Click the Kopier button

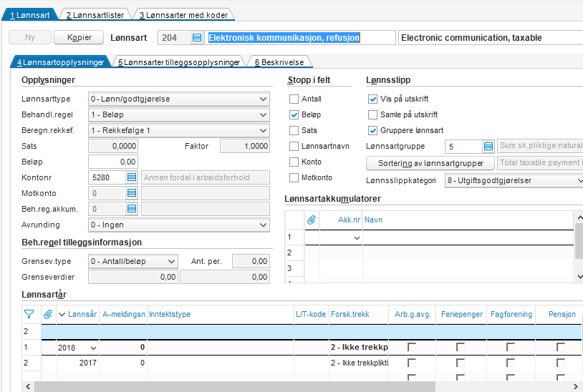tap(79, 37)
